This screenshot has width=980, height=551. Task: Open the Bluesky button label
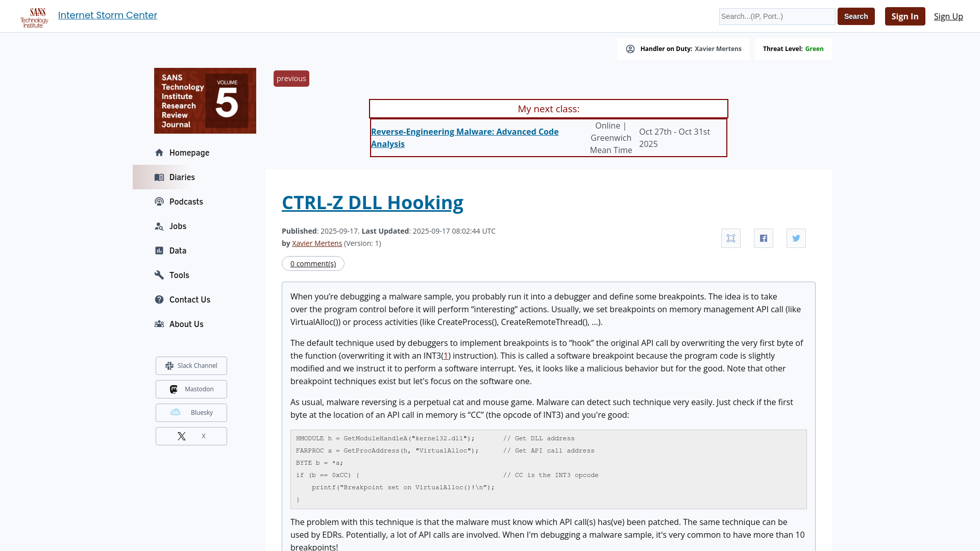(202, 413)
